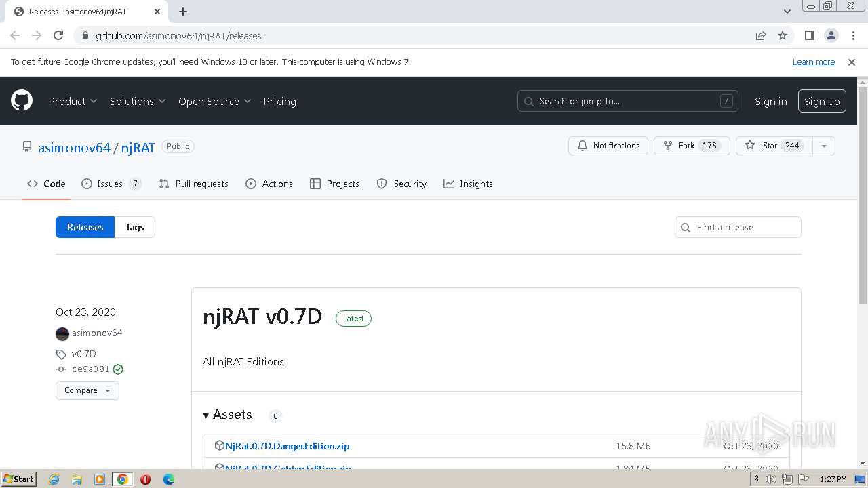Open the Chrome side panel icon
The width and height of the screenshot is (868, 488).
click(x=809, y=35)
